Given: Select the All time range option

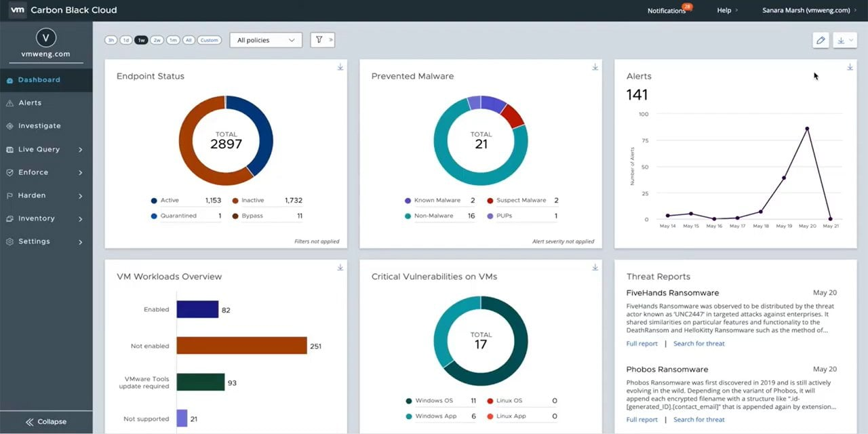Looking at the screenshot, I should click(x=189, y=40).
